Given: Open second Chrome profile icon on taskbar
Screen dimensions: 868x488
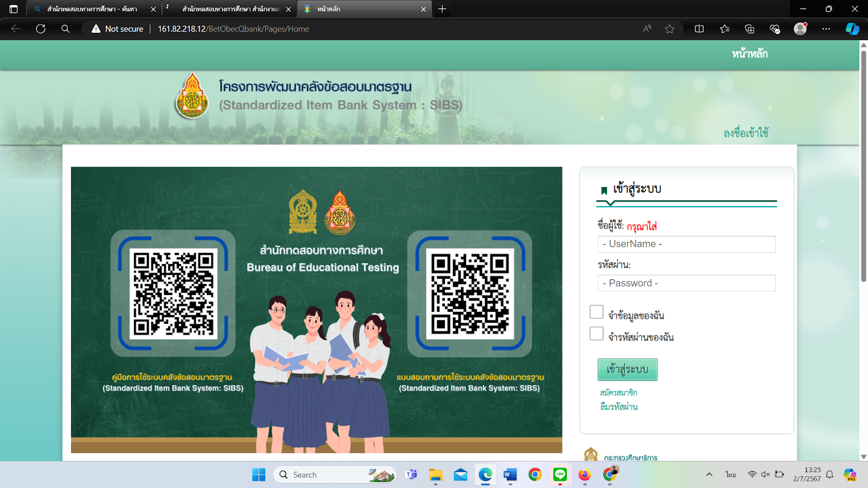Looking at the screenshot, I should [x=610, y=474].
